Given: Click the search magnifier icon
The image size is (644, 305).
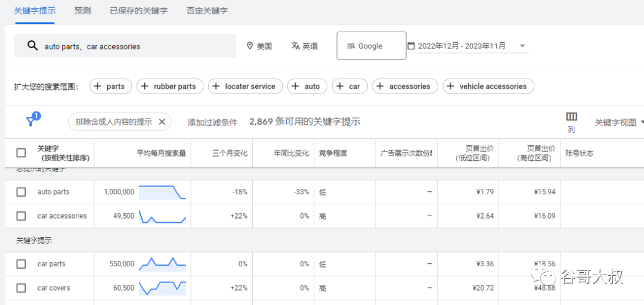Looking at the screenshot, I should pyautogui.click(x=32, y=45).
